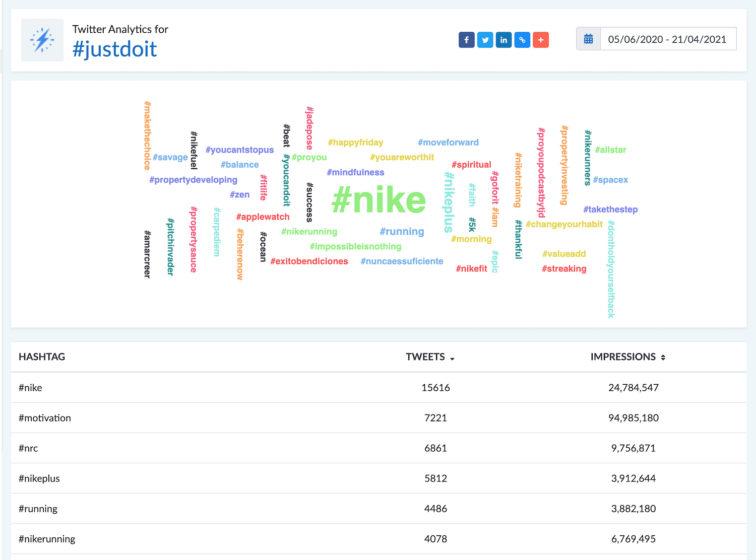Select the #nike row in table
Viewport: 756px width, 560px height.
click(379, 388)
